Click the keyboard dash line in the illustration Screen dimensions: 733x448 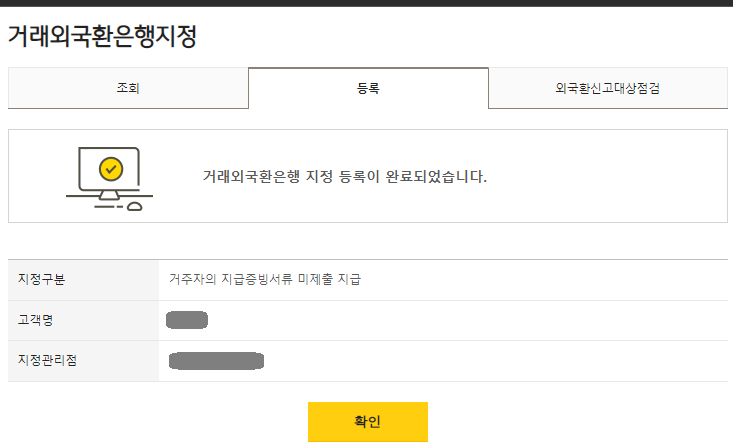tap(108, 206)
